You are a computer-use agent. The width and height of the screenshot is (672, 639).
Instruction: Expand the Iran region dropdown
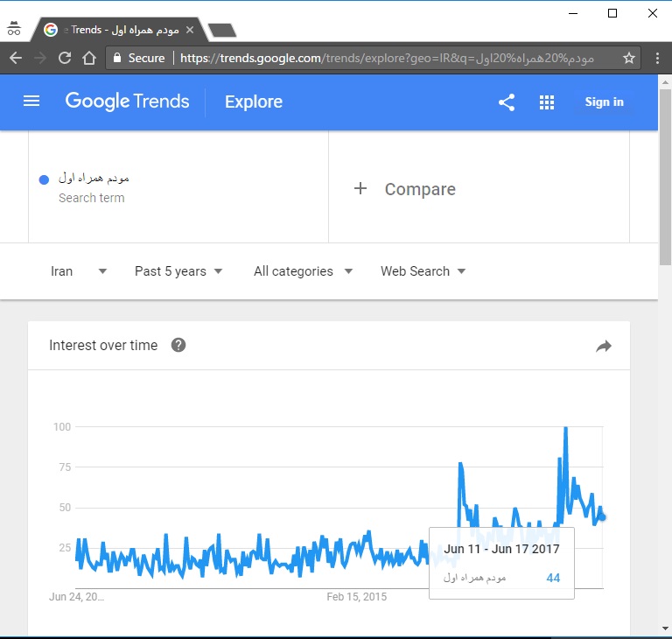click(79, 271)
